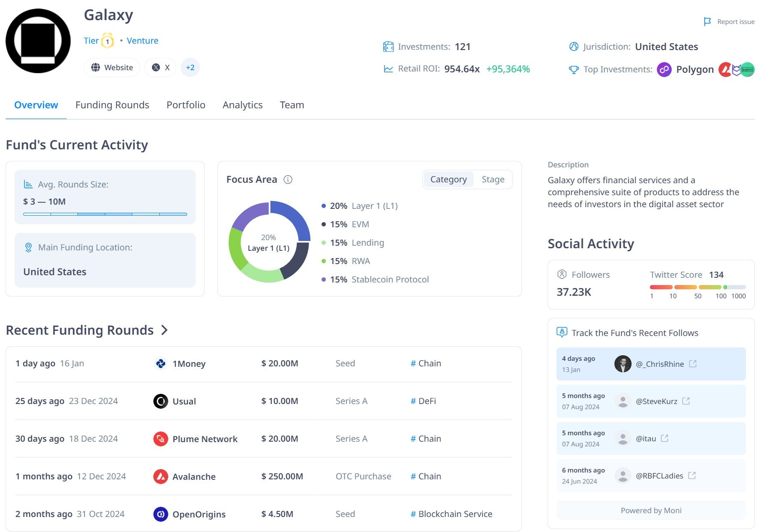Click the Report issue link text
The height and width of the screenshot is (532, 760).
[736, 22]
